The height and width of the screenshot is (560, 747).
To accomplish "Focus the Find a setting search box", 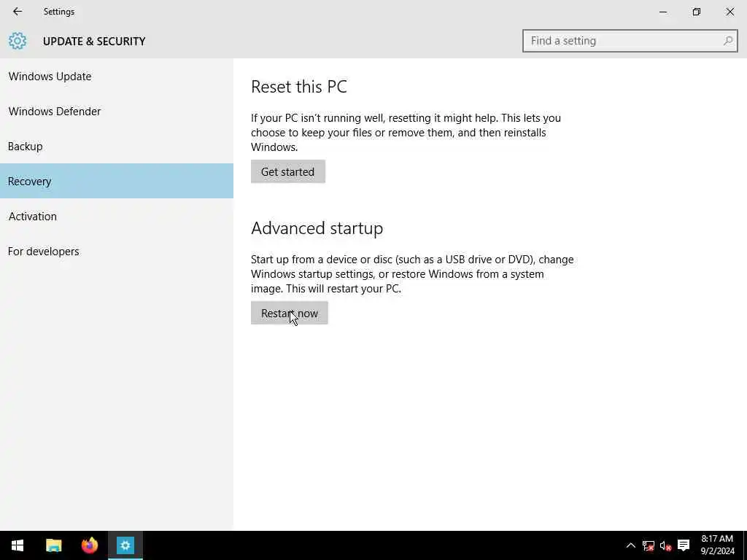I will coord(630,41).
